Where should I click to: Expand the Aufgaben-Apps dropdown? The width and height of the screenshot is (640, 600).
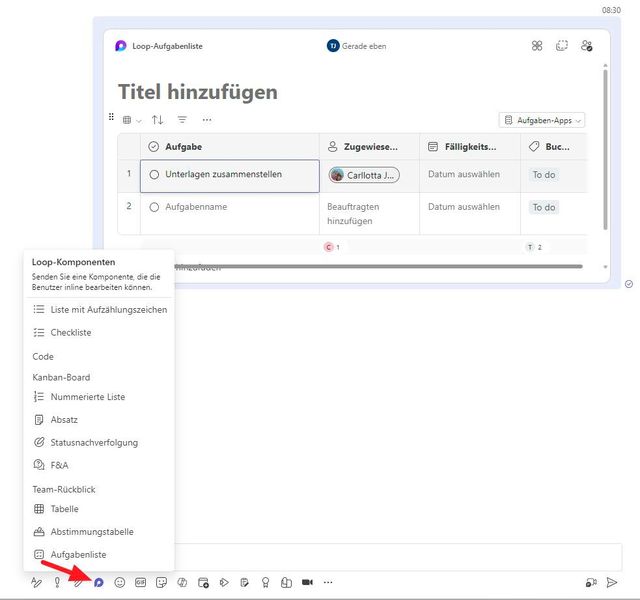[x=542, y=120]
